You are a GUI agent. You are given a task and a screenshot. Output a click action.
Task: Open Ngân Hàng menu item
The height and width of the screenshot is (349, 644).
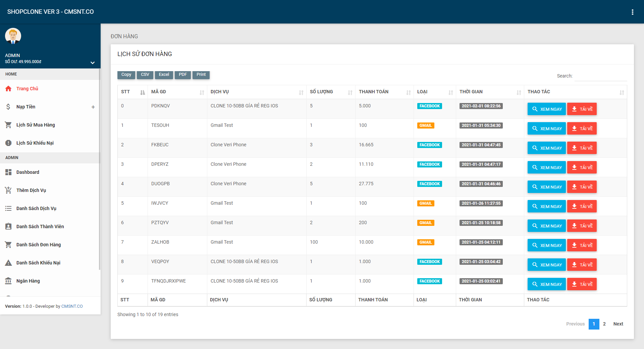coord(50,281)
